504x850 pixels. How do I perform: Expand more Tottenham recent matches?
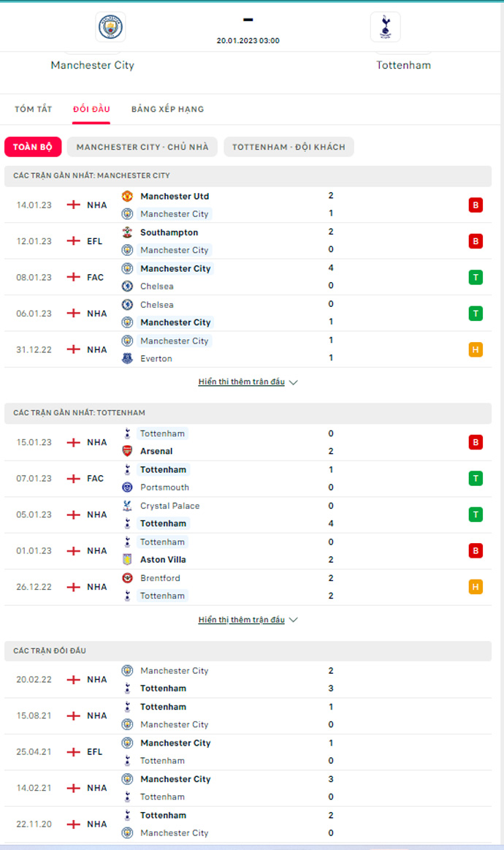click(248, 620)
